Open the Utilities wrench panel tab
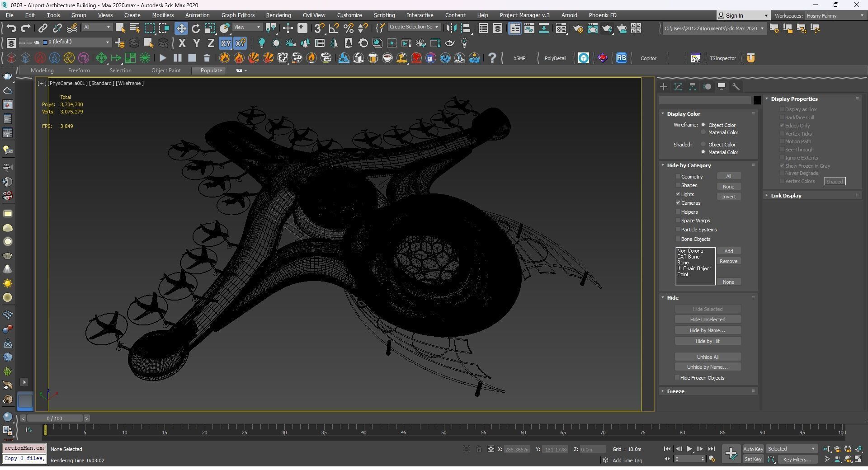 [736, 87]
